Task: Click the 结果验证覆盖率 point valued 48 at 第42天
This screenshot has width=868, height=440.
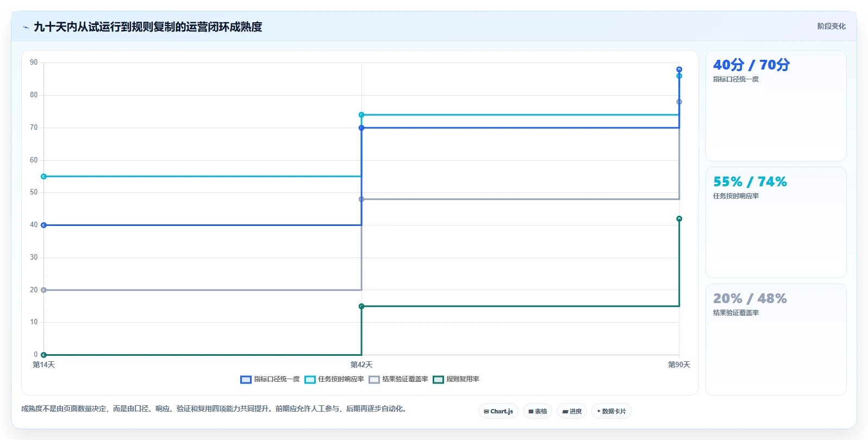Action: coord(361,199)
